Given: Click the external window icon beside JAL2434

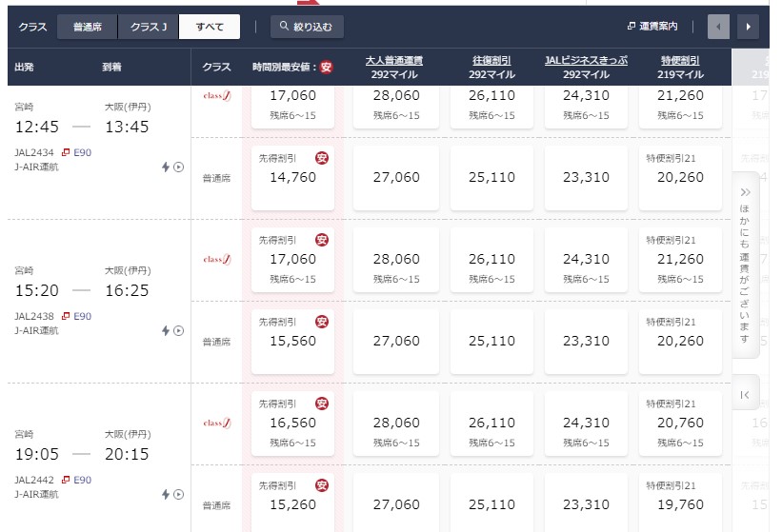Looking at the screenshot, I should pyautogui.click(x=66, y=152).
